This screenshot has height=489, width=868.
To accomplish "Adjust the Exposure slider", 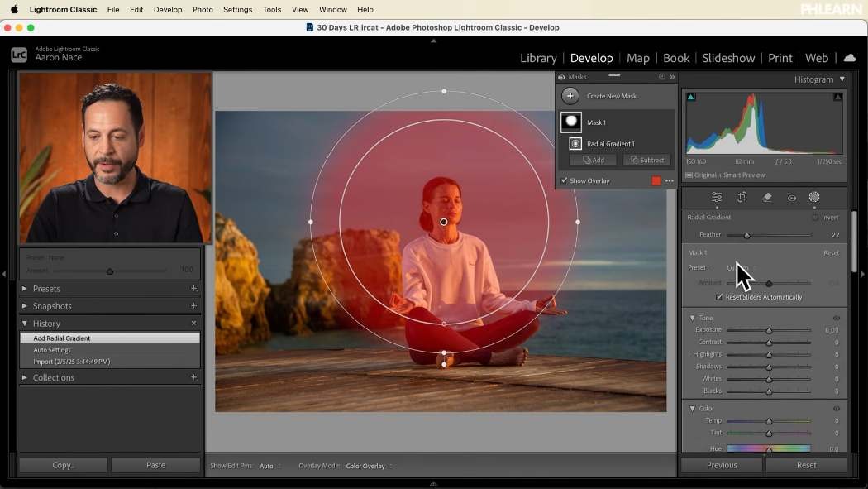I will tap(769, 331).
